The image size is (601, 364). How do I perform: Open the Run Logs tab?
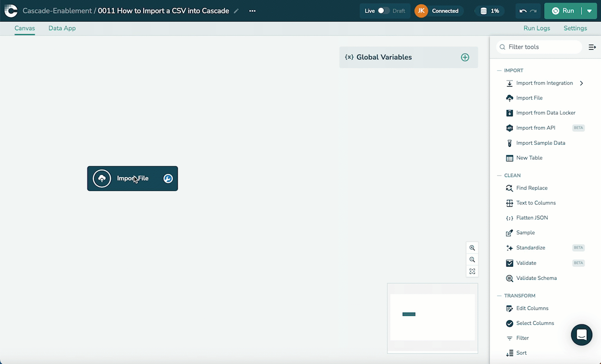(x=537, y=28)
